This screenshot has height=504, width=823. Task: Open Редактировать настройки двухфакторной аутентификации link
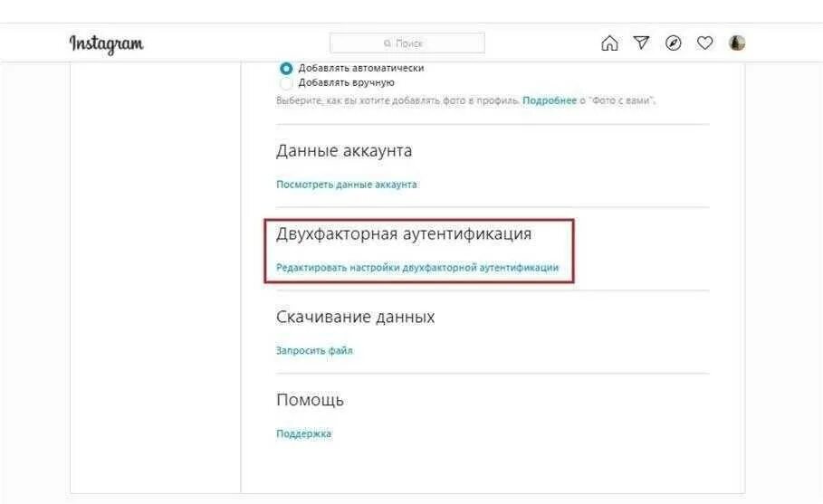(x=417, y=268)
